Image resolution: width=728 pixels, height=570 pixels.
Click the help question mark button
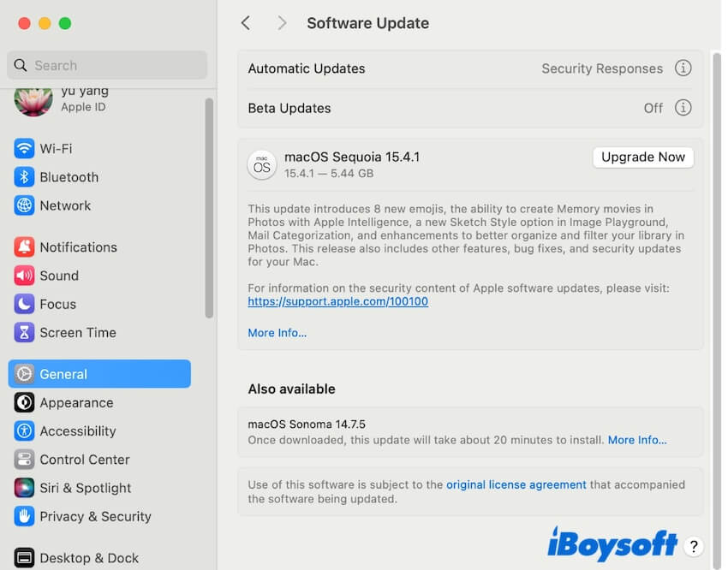[695, 546]
